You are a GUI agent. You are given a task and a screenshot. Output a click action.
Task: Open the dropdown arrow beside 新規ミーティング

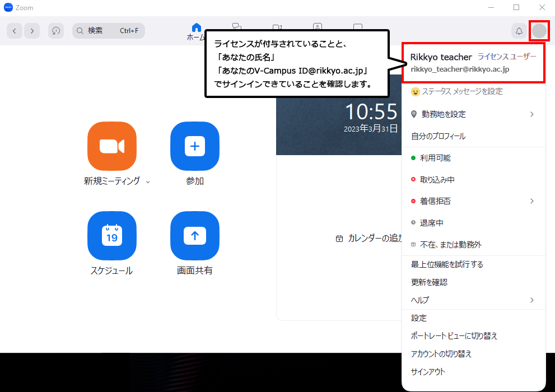[x=148, y=181]
